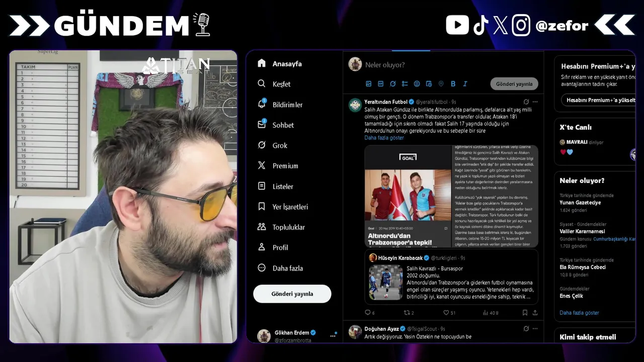Click the white Gönderi yayınla sidebar button

tap(292, 294)
